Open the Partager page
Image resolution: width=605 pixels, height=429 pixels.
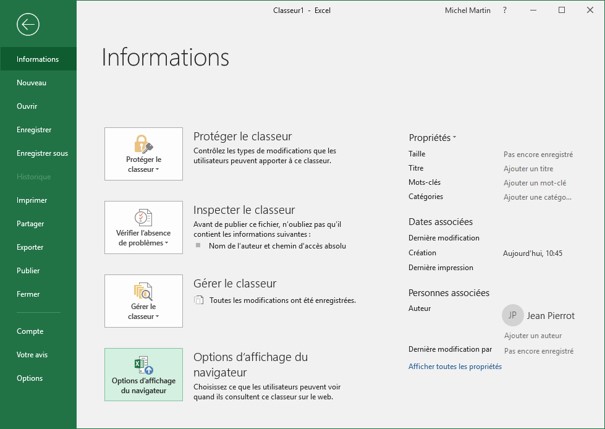tap(30, 224)
